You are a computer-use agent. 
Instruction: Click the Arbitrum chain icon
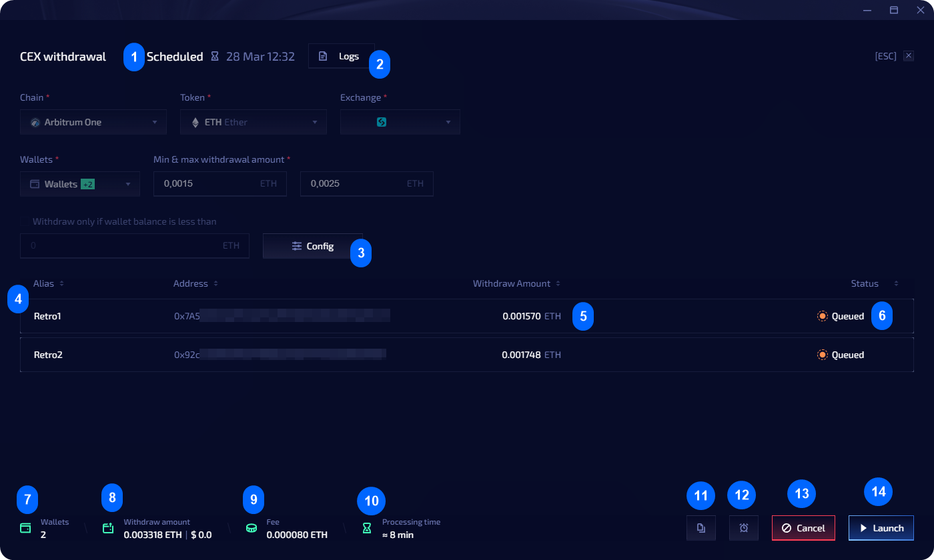coord(35,123)
